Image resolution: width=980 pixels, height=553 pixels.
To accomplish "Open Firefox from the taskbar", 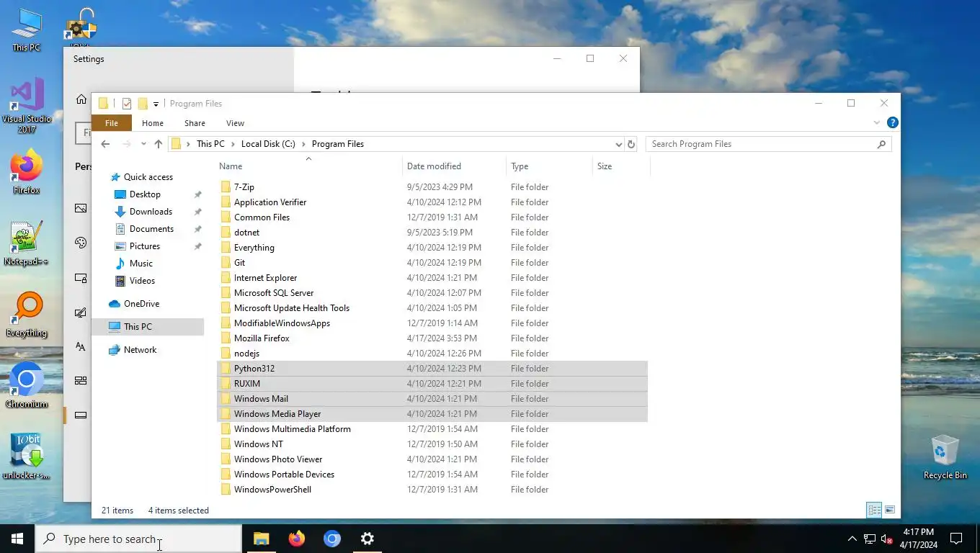I will (296, 539).
